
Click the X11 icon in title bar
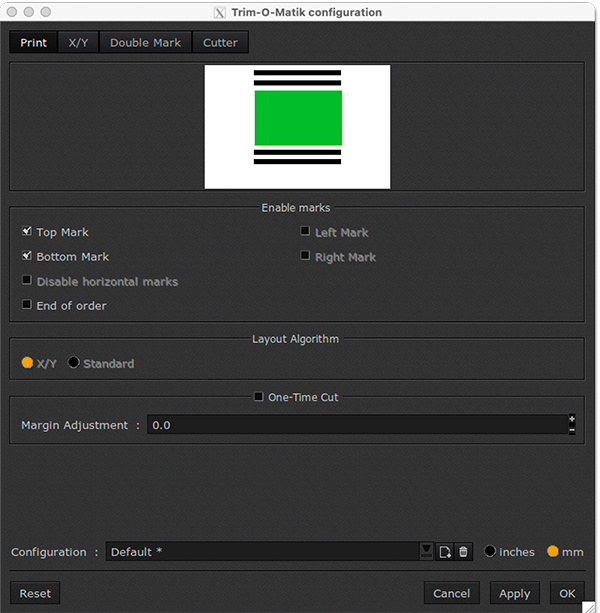point(220,13)
